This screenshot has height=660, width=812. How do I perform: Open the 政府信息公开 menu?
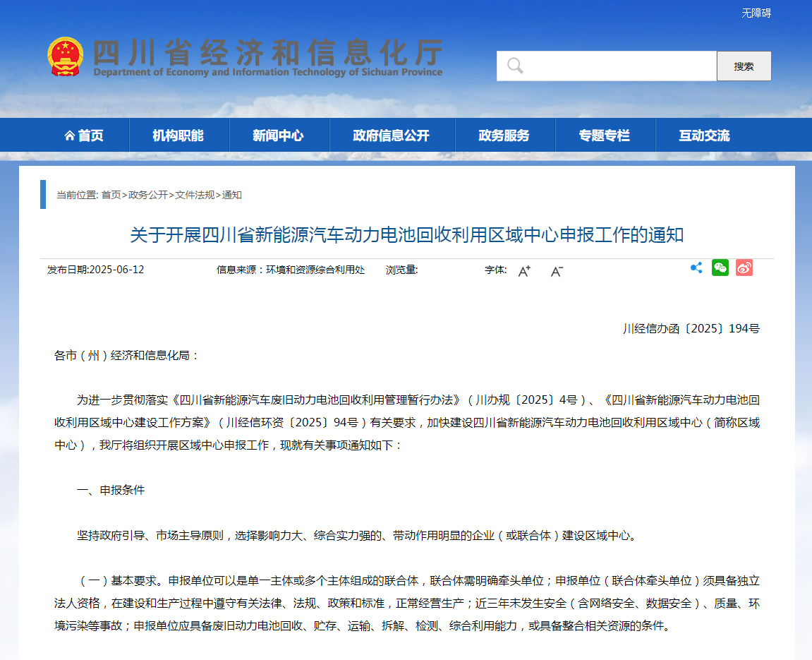click(x=392, y=136)
